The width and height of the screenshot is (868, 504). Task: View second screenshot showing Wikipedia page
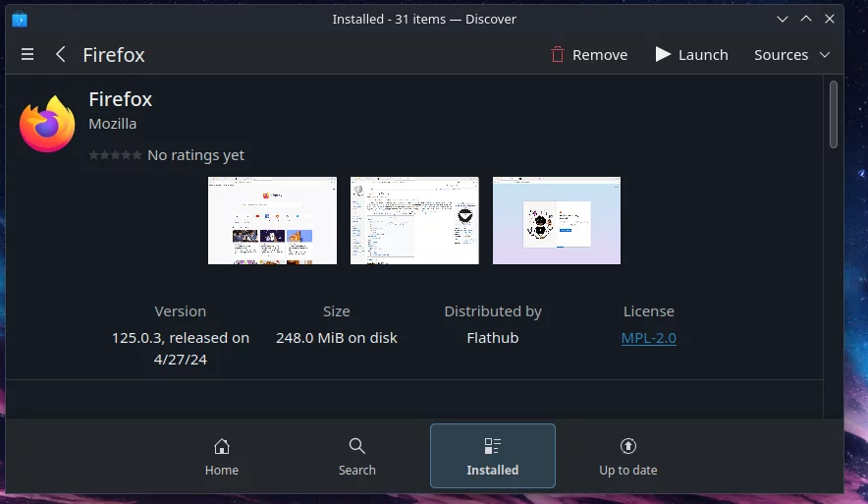coord(414,220)
